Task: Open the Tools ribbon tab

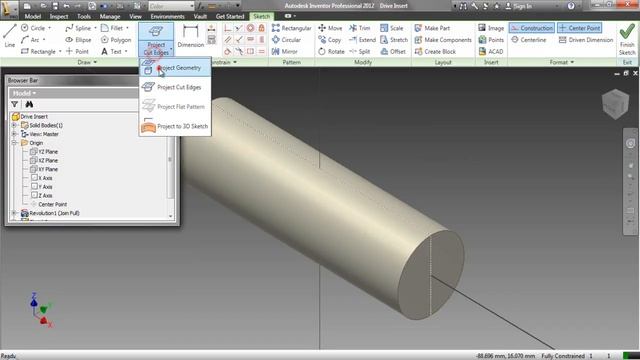Action: pyautogui.click(x=84, y=16)
